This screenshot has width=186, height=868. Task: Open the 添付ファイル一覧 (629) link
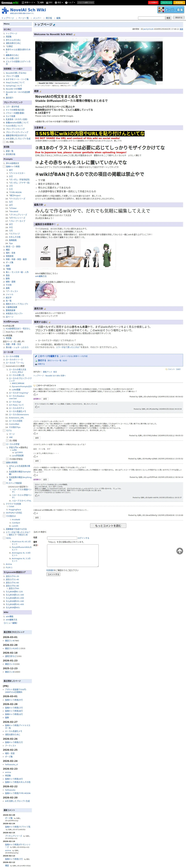(57, 361)
